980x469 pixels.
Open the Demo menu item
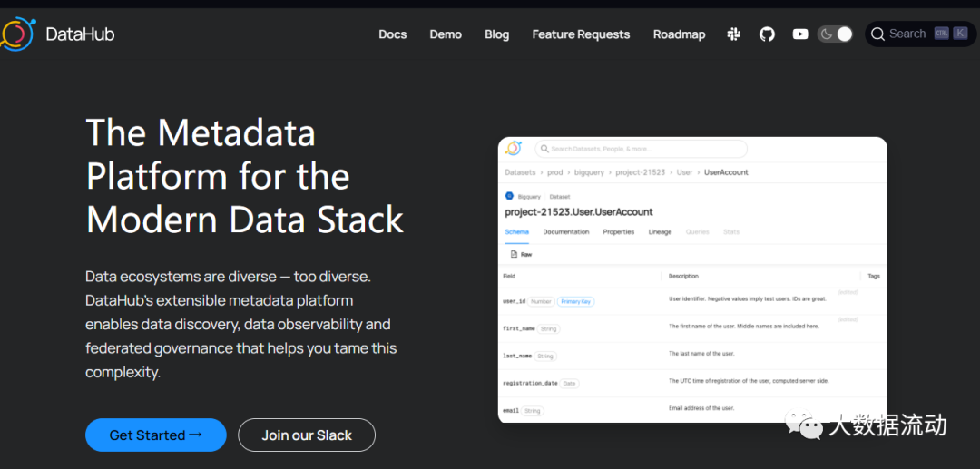click(x=446, y=34)
